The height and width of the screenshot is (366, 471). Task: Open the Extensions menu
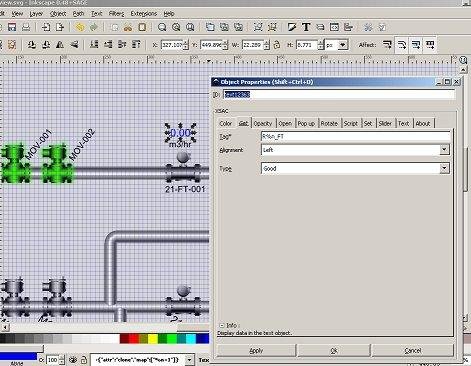point(144,14)
